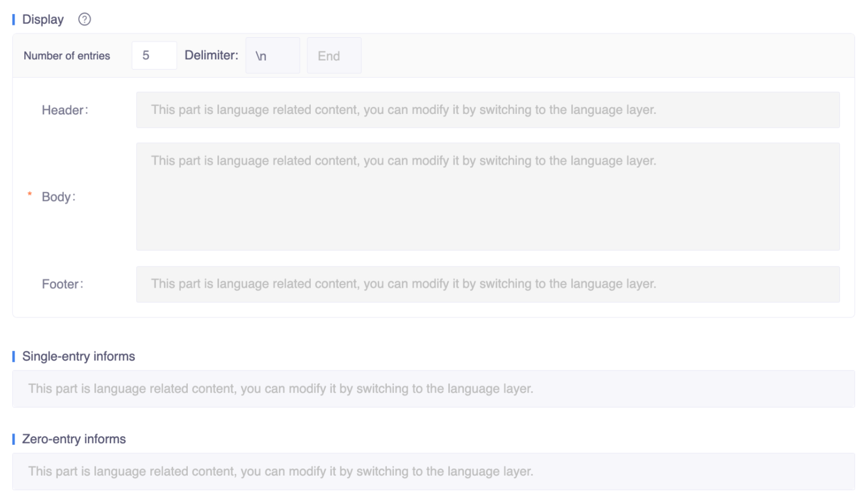Click the Single-entry informs text field
The width and height of the screenshot is (868, 502).
(433, 389)
